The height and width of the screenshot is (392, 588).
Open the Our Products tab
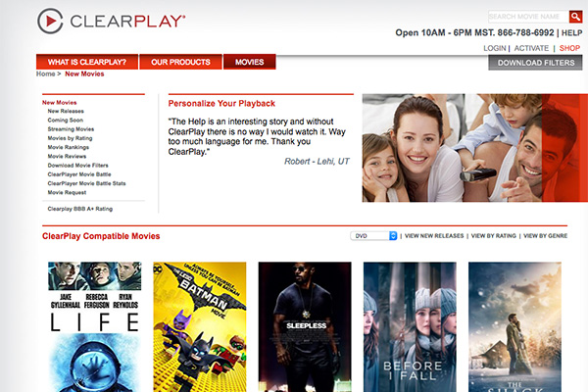pyautogui.click(x=180, y=62)
